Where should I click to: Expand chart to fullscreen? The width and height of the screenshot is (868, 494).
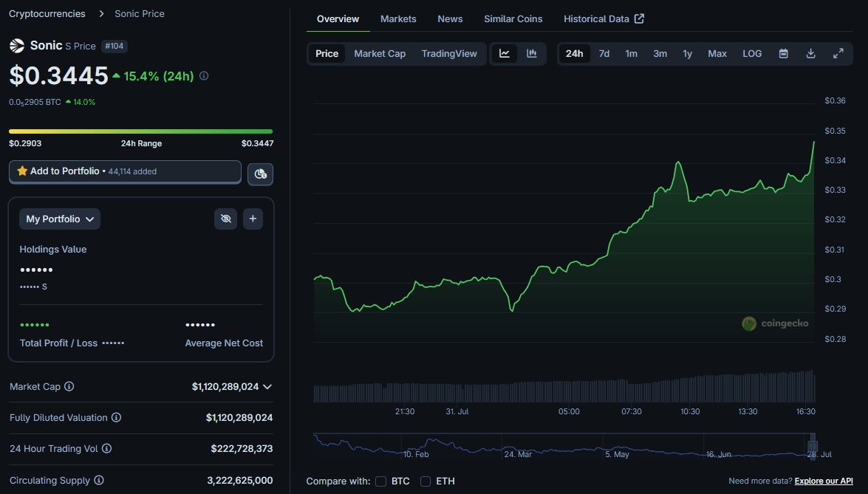[838, 54]
